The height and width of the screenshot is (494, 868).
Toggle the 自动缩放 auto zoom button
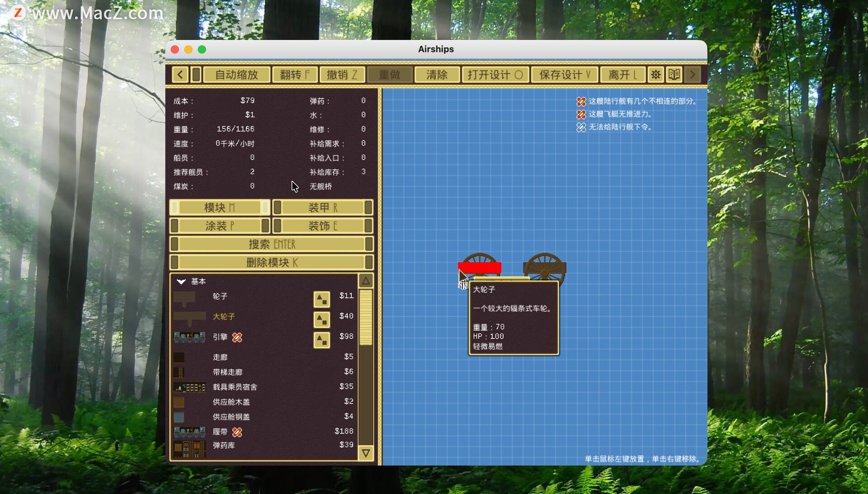(x=236, y=75)
